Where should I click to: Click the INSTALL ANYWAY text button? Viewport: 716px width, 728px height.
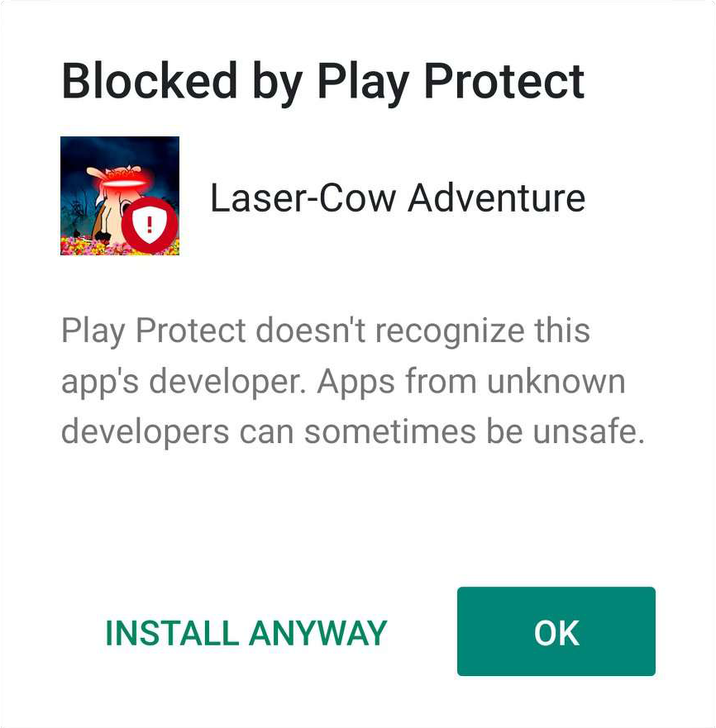click(x=246, y=633)
